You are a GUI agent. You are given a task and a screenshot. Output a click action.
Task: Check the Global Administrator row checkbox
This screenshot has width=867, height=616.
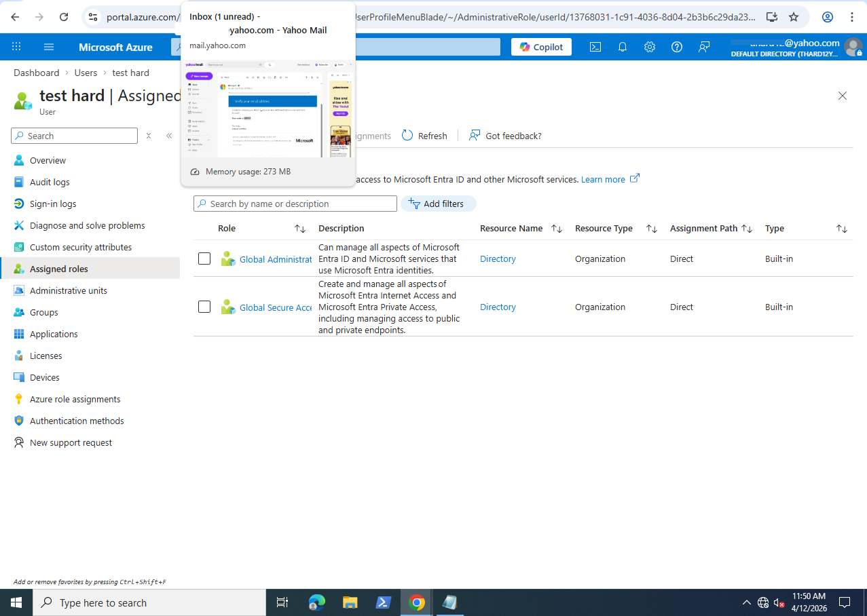[x=204, y=258]
